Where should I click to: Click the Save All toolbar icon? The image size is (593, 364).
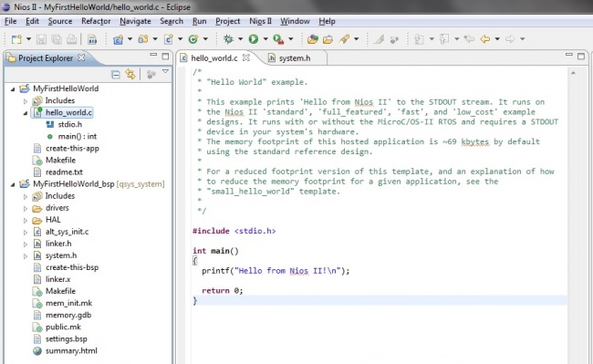57,39
